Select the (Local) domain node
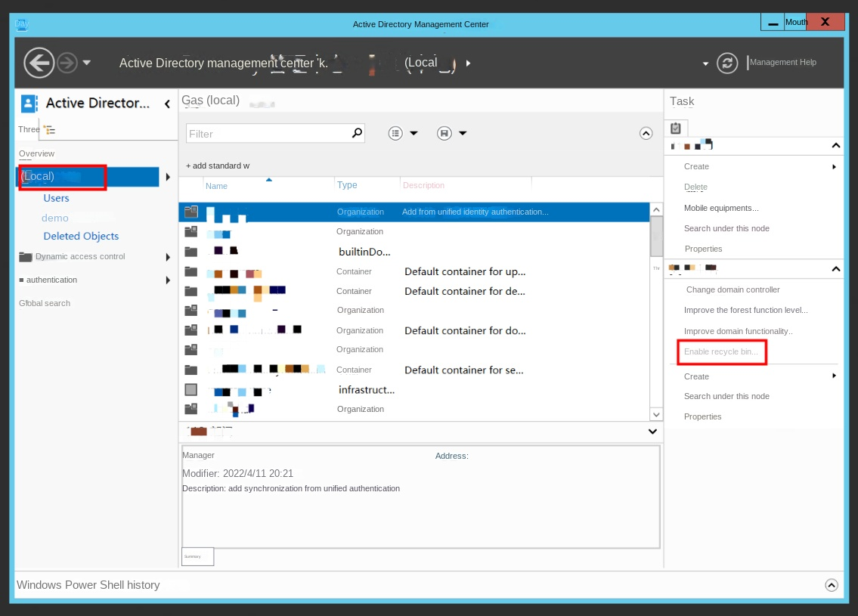Image resolution: width=858 pixels, height=616 pixels. [x=89, y=177]
